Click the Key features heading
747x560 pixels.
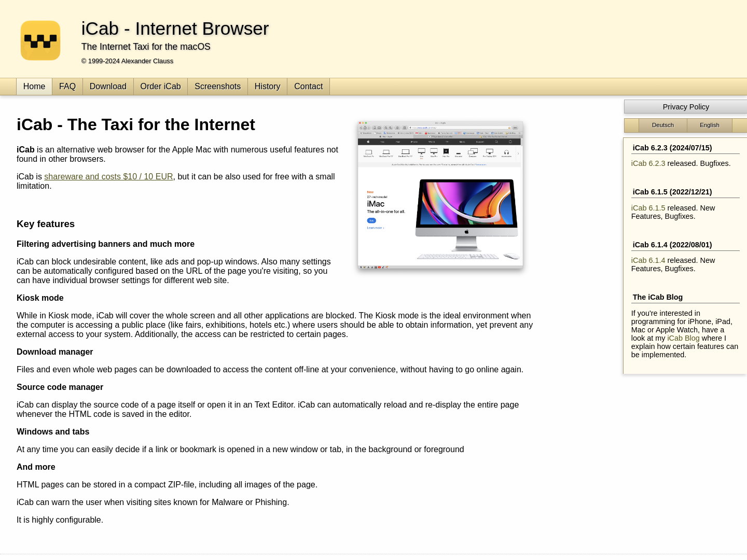coord(46,224)
